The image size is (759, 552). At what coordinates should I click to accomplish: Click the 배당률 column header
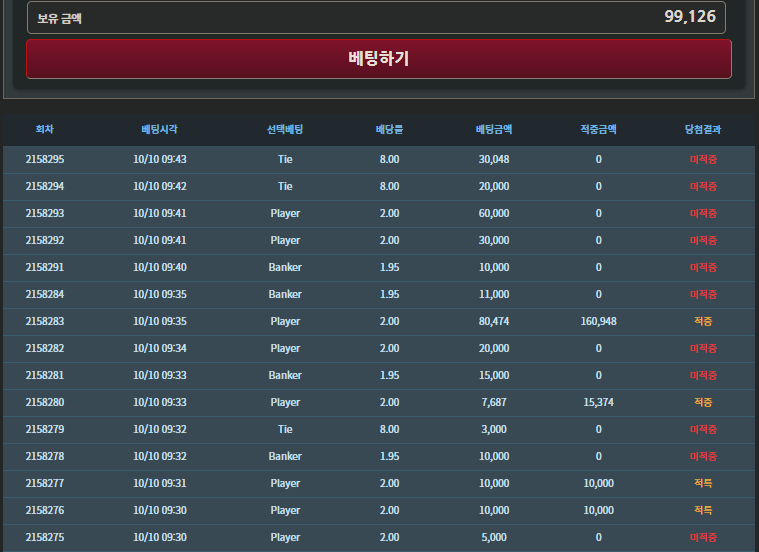[390, 129]
